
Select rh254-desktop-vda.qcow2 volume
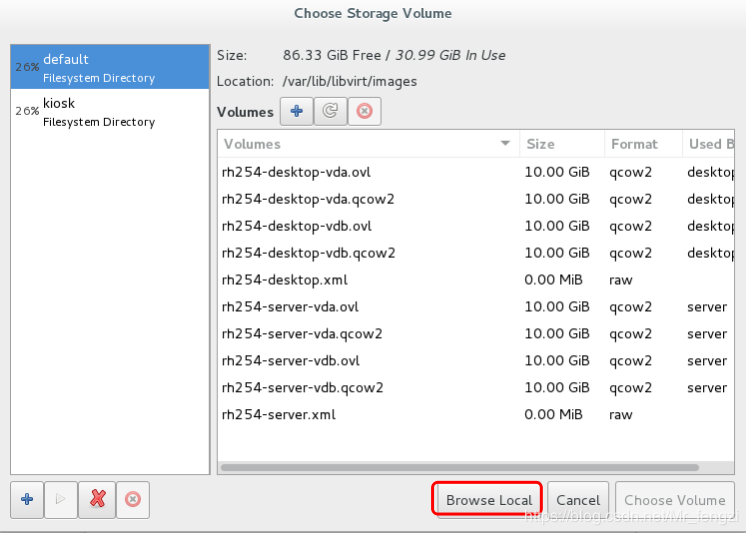click(x=308, y=199)
